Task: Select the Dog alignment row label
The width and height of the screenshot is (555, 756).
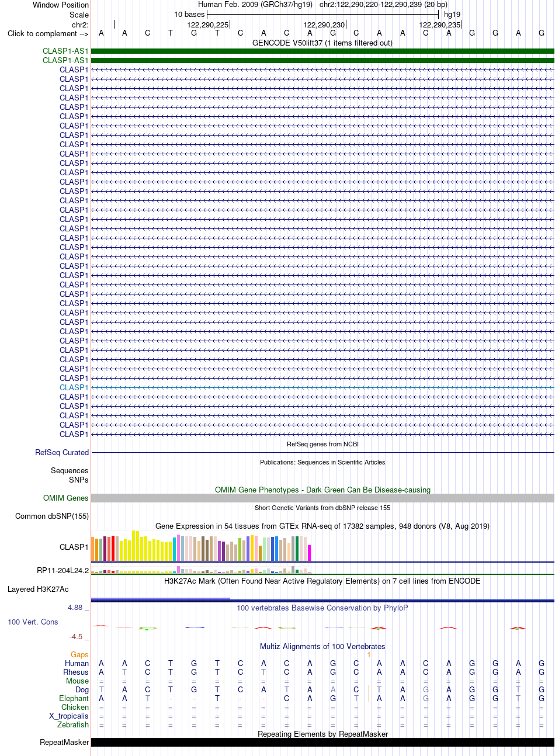Action: [82, 690]
